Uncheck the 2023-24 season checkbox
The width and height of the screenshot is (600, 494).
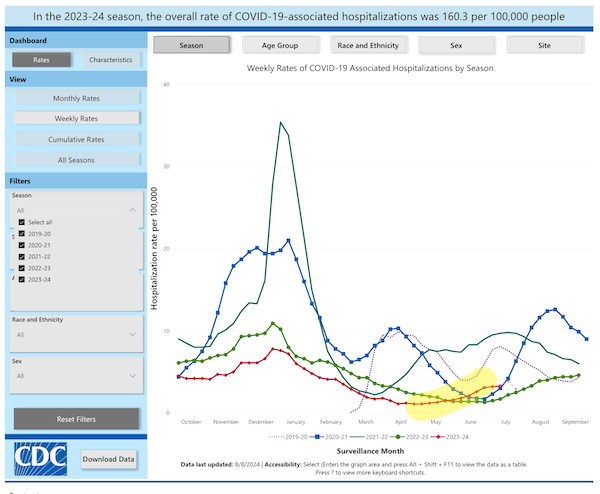click(x=22, y=279)
